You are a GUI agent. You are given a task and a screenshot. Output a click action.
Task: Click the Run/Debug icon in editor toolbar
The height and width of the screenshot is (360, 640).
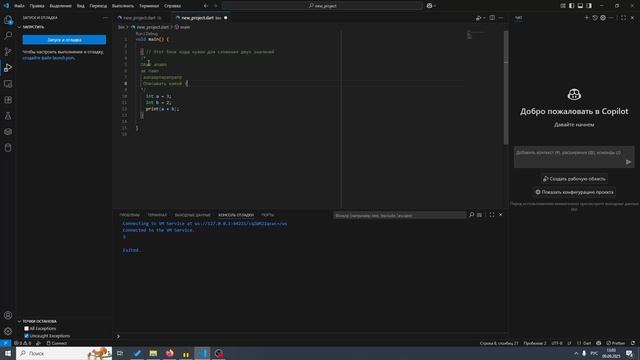coord(478,18)
